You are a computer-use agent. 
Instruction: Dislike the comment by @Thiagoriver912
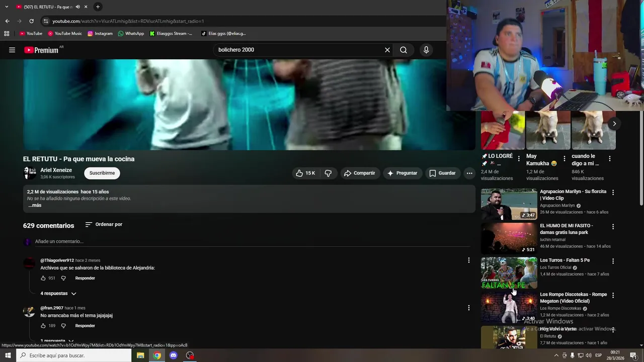pyautogui.click(x=63, y=278)
